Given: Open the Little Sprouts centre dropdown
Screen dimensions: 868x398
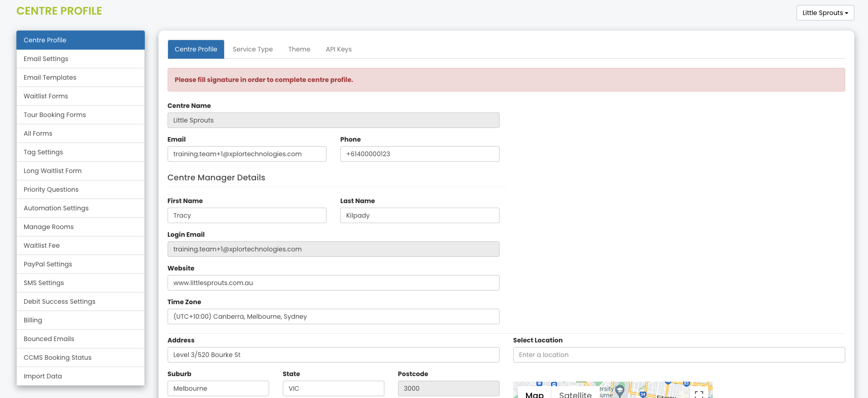Looking at the screenshot, I should pyautogui.click(x=825, y=13).
